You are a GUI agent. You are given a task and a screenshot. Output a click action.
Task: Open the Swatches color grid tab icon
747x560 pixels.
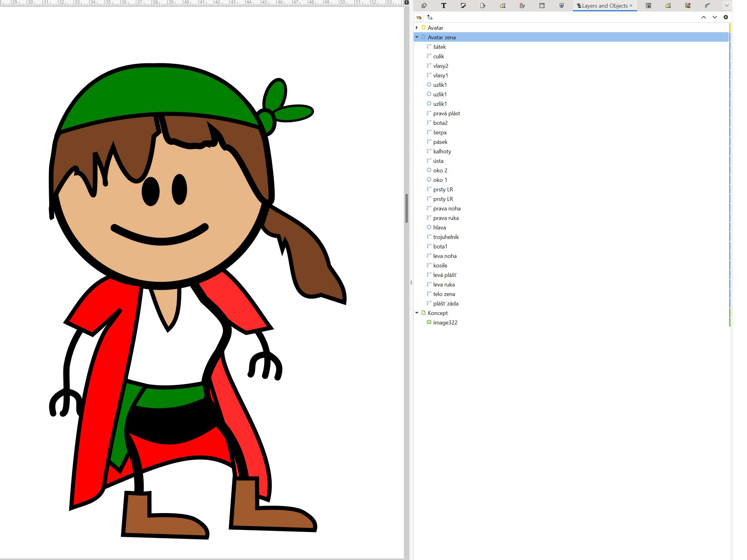pos(687,6)
